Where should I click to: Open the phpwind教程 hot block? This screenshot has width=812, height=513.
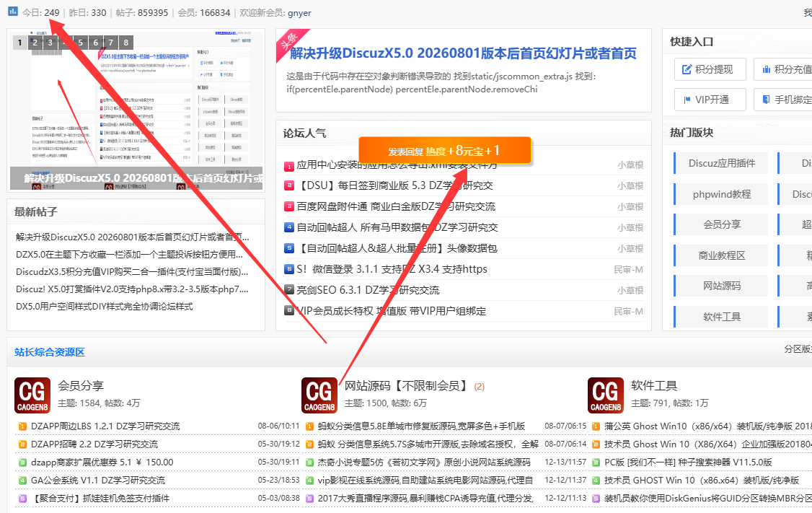tap(721, 194)
